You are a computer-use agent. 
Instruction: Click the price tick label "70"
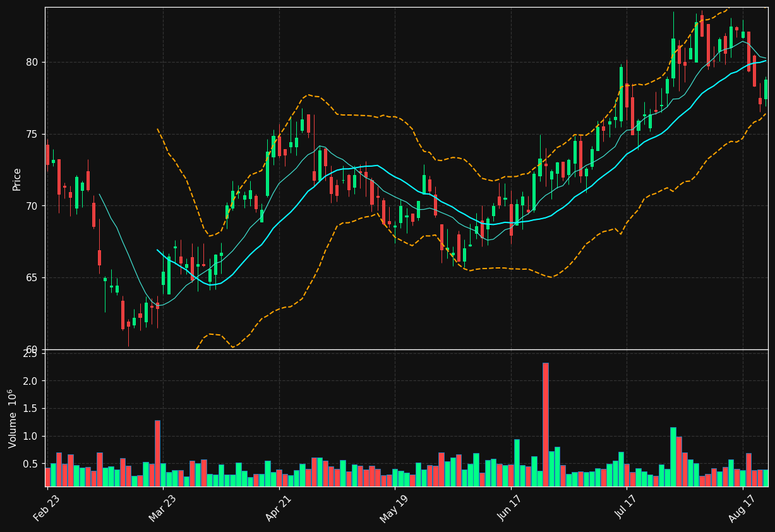(x=32, y=206)
